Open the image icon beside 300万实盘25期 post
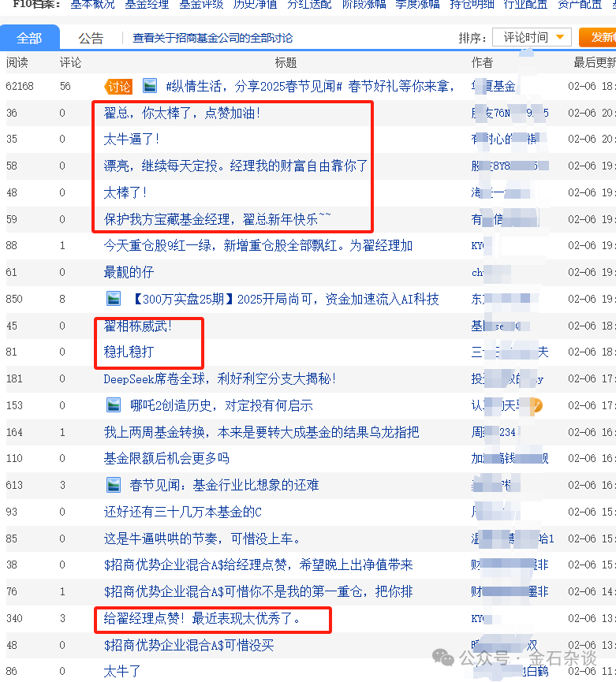This screenshot has width=616, height=682. (x=114, y=299)
